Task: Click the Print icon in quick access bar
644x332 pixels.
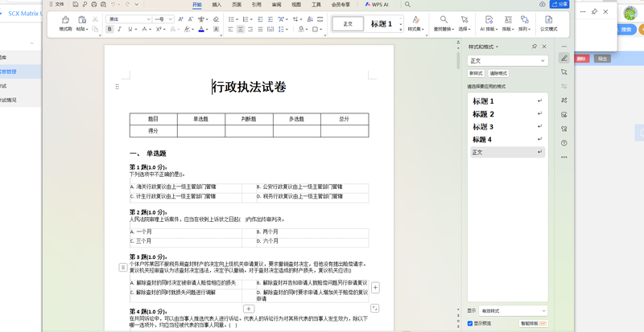Action: (x=94, y=5)
